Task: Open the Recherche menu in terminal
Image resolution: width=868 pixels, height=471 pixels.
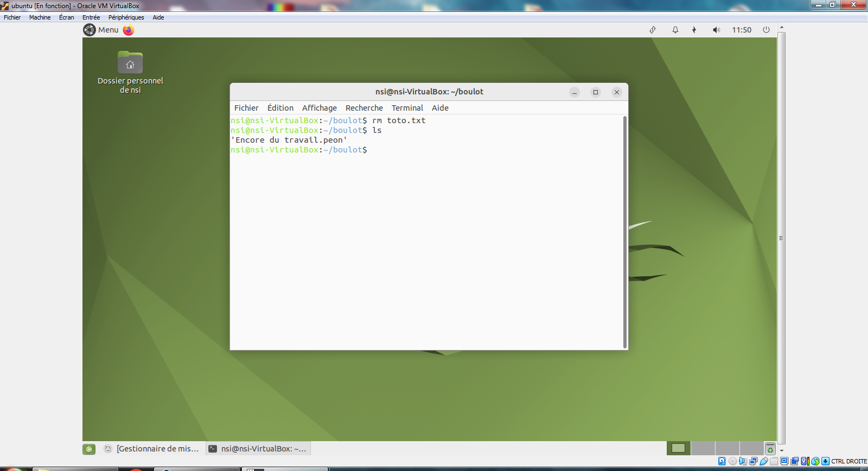Action: coord(364,108)
